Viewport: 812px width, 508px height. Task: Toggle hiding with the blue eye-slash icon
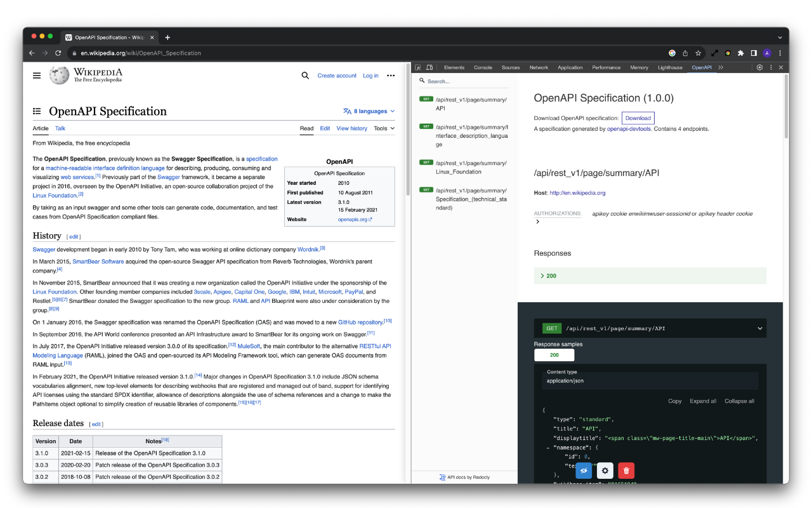(584, 471)
